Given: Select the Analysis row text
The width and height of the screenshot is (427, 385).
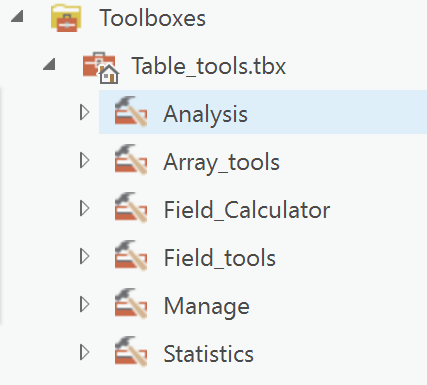Looking at the screenshot, I should [205, 115].
